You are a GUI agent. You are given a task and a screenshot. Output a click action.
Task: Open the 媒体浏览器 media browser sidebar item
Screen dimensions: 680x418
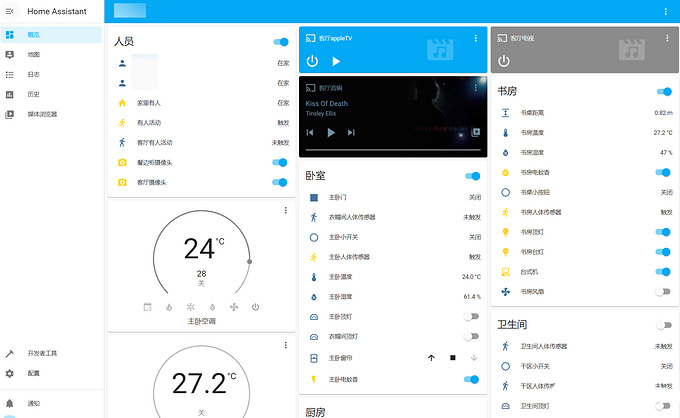[x=51, y=114]
